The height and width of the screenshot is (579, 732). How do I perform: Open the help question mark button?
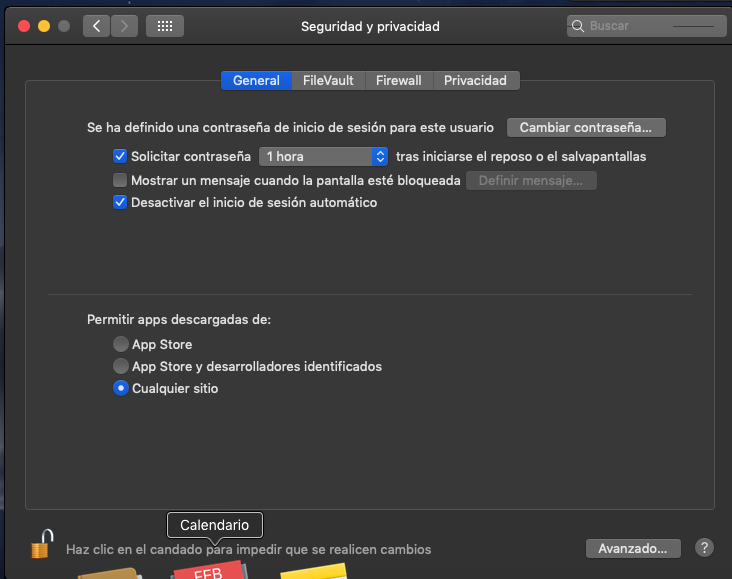704,548
